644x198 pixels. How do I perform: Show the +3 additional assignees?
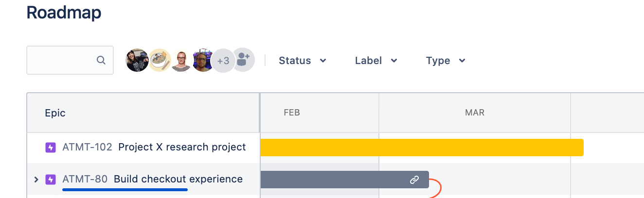coord(223,61)
